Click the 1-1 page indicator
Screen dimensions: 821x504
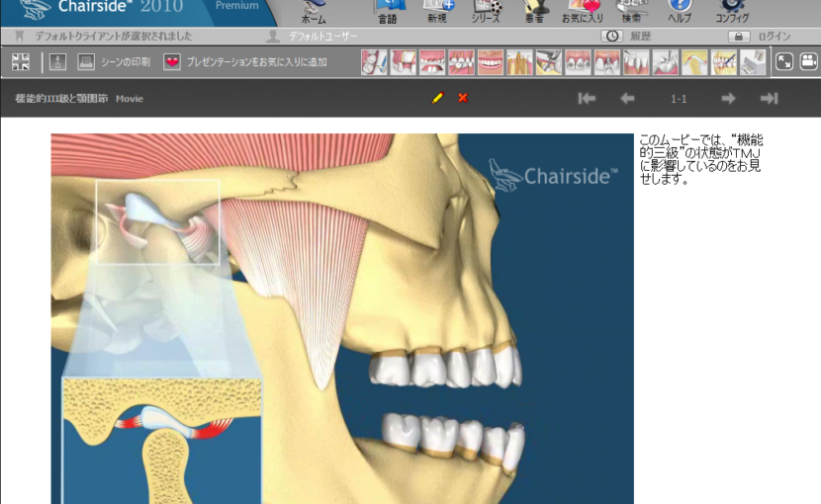point(679,99)
